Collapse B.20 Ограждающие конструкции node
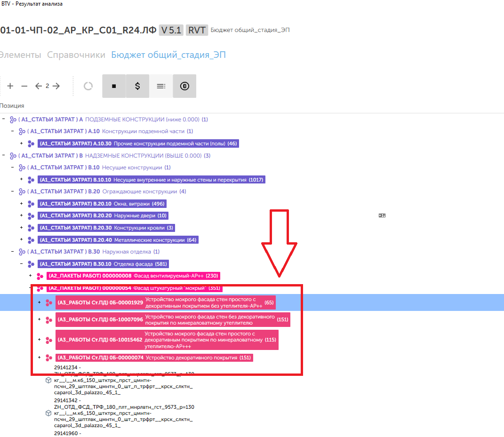This screenshot has width=504, height=437. coord(13,191)
